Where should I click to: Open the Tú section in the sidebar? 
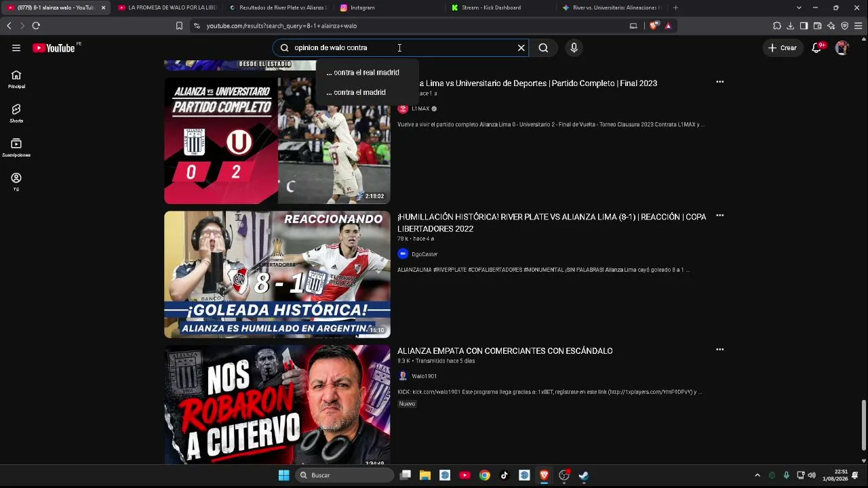point(16,182)
